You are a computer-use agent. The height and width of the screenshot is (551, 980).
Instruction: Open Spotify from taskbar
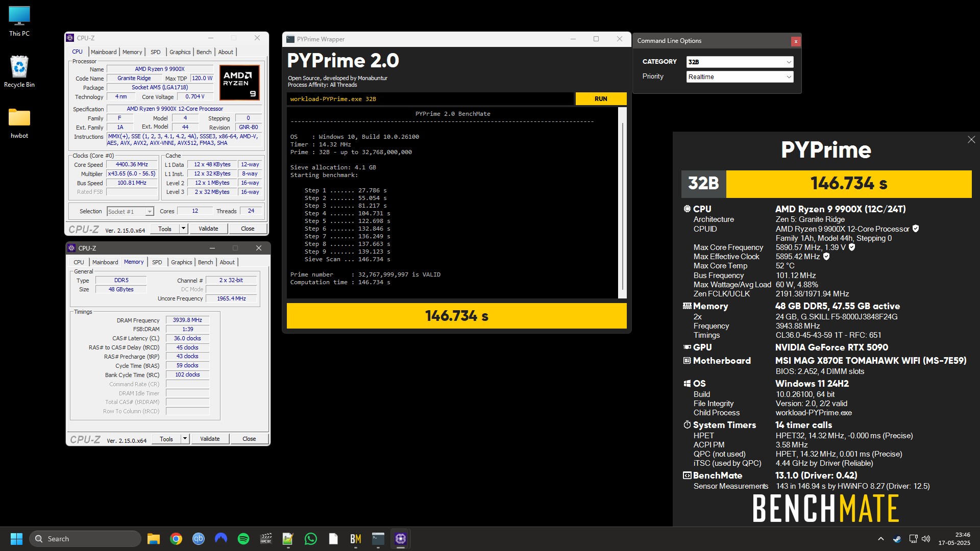(x=243, y=539)
